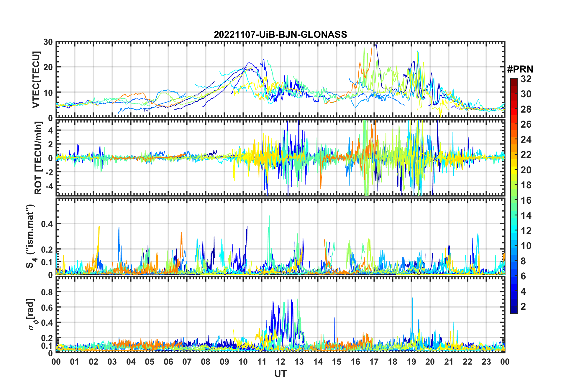
Task: Click colorbar tick label 30
Action: pyautogui.click(x=526, y=94)
